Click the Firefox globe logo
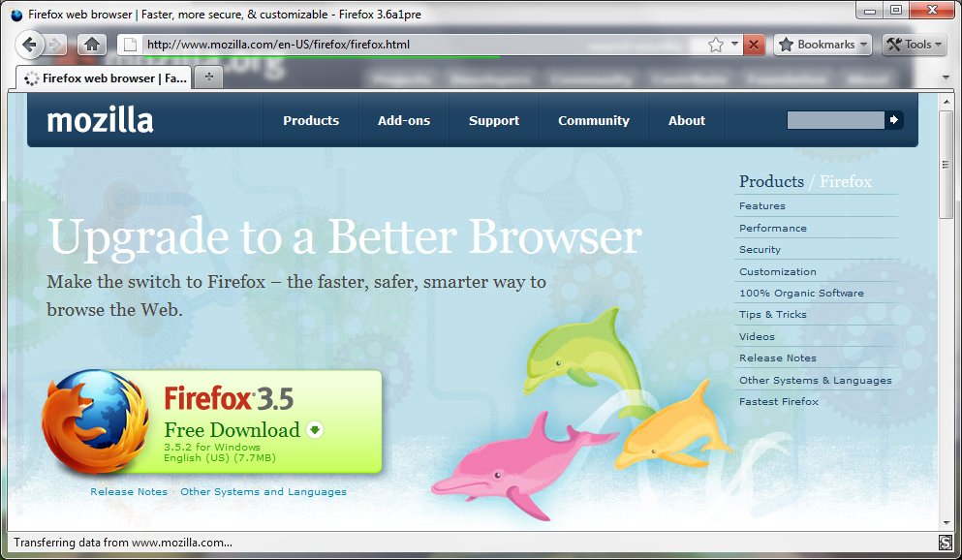The image size is (962, 560). click(95, 422)
